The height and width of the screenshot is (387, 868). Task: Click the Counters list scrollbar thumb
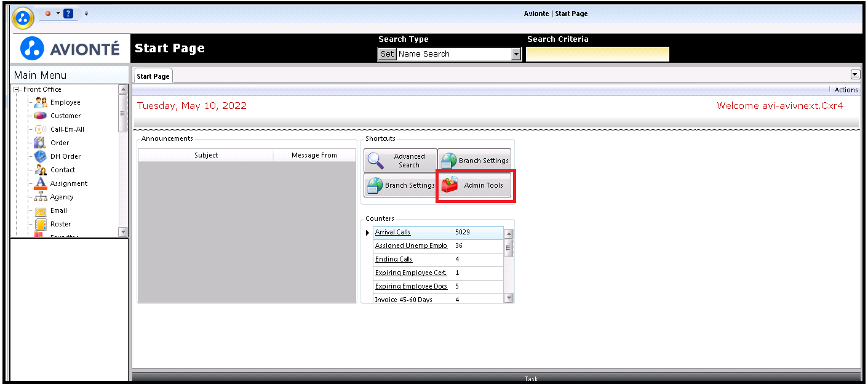pos(509,248)
